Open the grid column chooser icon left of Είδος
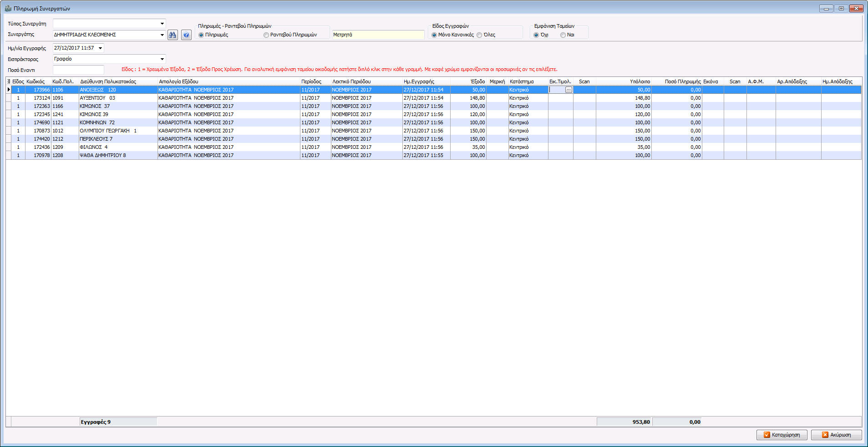The image size is (868, 447). click(9, 81)
